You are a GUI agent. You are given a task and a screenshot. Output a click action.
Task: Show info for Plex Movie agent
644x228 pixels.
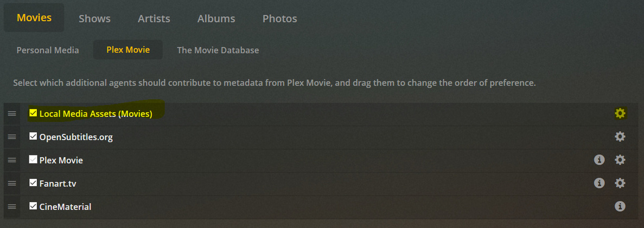(x=599, y=160)
